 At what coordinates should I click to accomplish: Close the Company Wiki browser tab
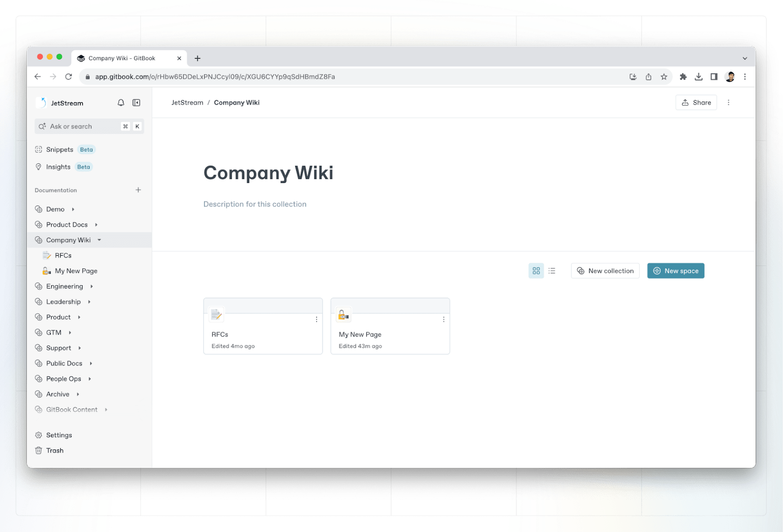click(179, 58)
